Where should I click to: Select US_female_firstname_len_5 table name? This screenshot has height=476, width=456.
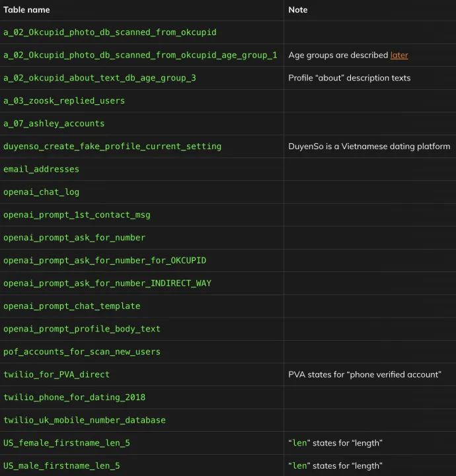67,443
